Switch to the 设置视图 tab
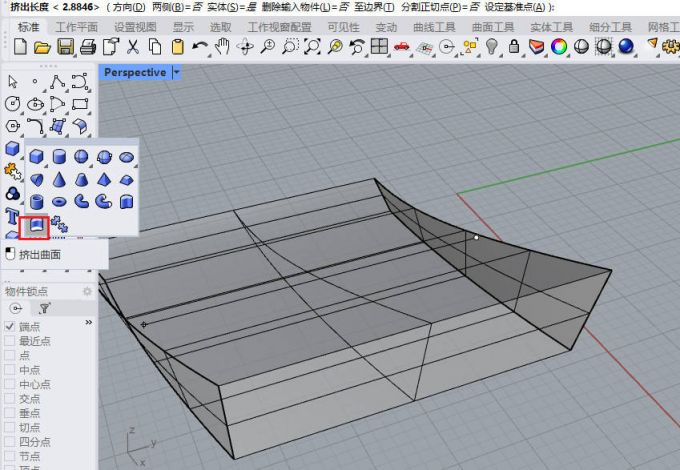The height and width of the screenshot is (470, 680). tap(135, 27)
